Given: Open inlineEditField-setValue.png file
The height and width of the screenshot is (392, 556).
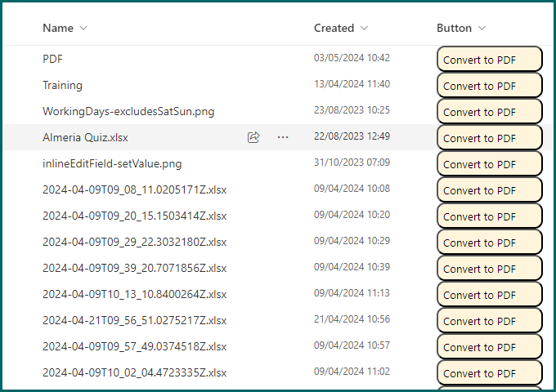Looking at the screenshot, I should [x=112, y=163].
